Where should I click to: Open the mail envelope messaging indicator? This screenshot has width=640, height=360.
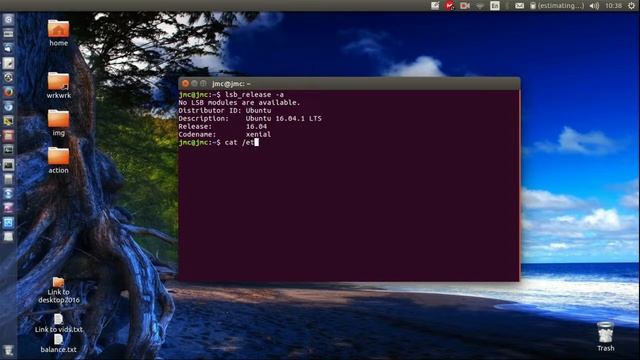[519, 6]
